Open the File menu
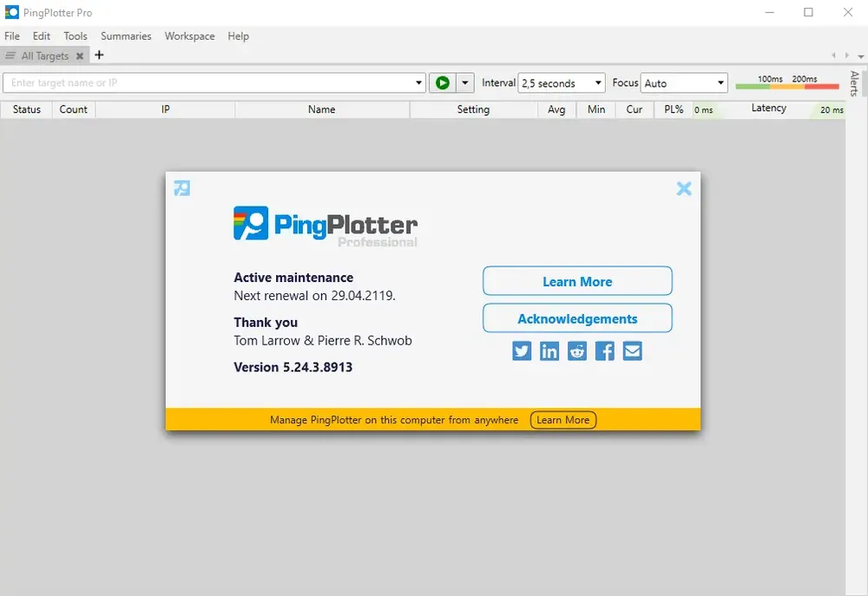Image resolution: width=868 pixels, height=596 pixels. pos(12,36)
